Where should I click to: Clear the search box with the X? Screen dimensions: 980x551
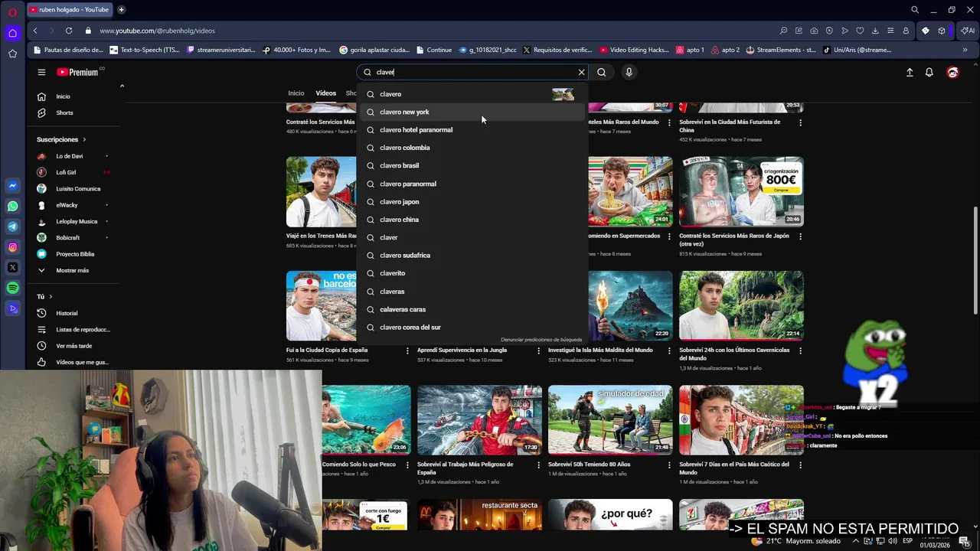(x=581, y=72)
